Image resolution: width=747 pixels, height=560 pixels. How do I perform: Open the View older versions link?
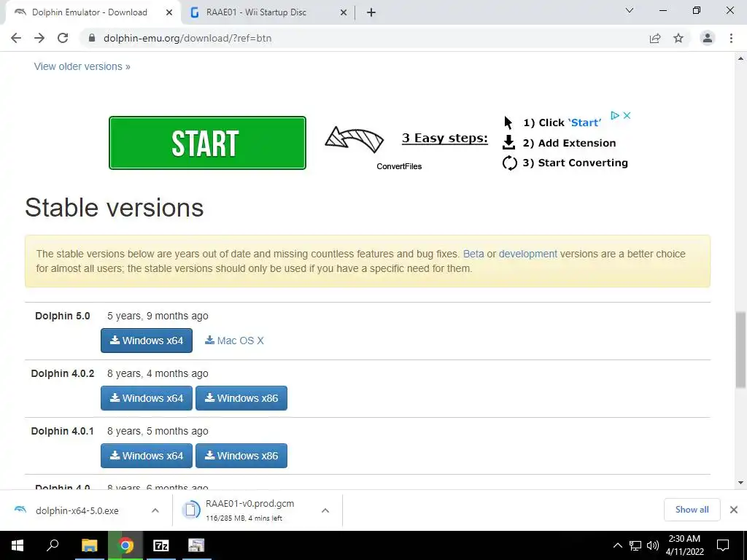pos(82,66)
